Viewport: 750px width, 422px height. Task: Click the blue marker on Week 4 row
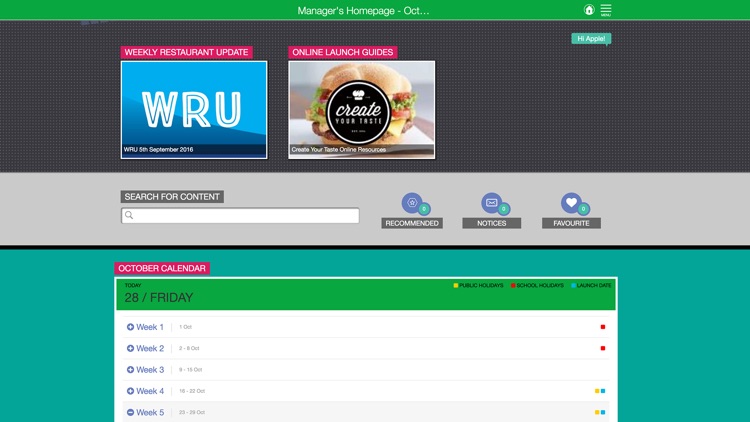[x=603, y=391]
